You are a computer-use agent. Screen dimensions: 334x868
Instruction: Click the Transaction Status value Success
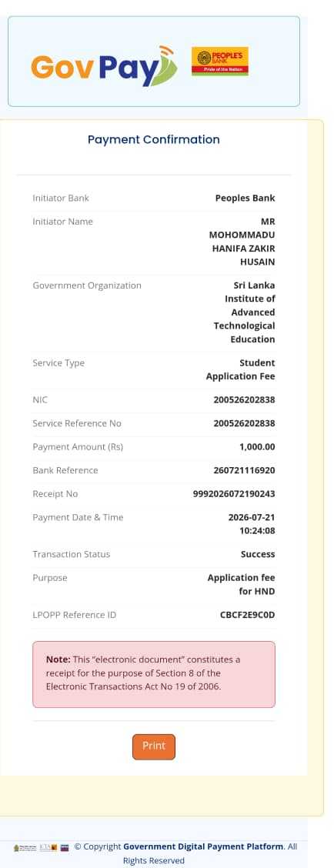point(258,554)
